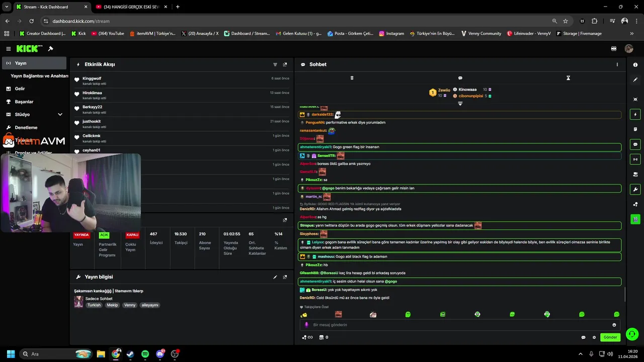The image size is (644, 362).
Task: Open Yayın Bağlantısı ve Anahtarı page
Action: coord(39,76)
